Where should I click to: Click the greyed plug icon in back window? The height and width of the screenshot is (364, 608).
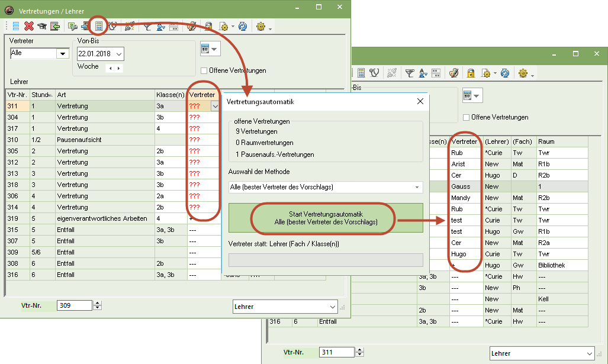(x=392, y=73)
